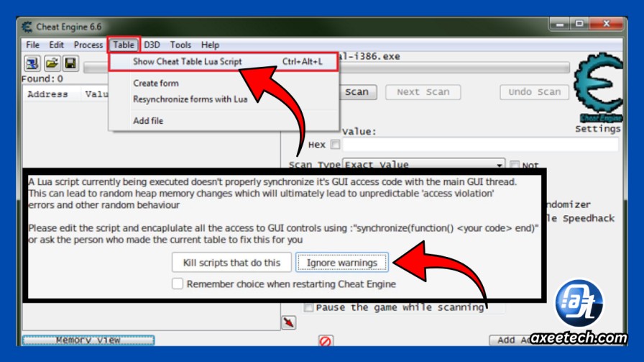Click the Settings label
Viewport: 644px width, 362px height.
click(x=597, y=129)
